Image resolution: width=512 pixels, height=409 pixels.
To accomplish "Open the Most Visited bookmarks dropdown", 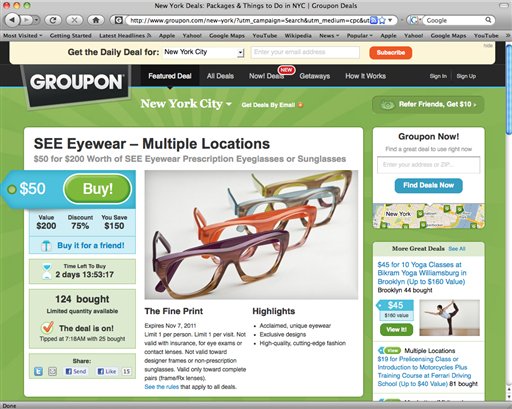I will [x=22, y=35].
